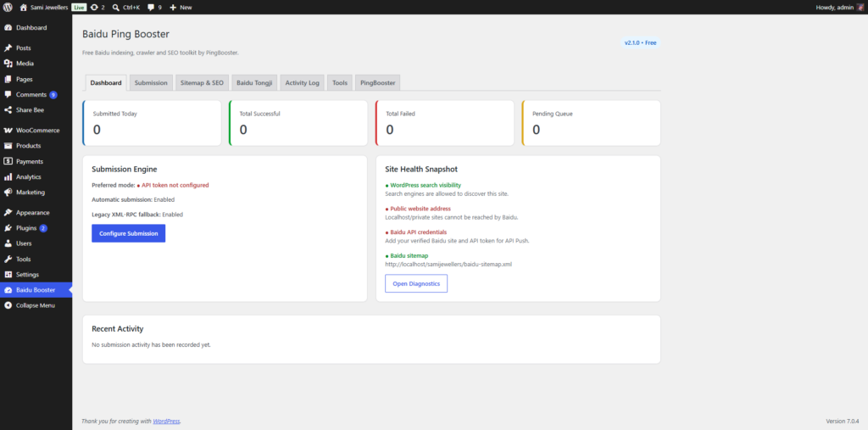The width and height of the screenshot is (868, 430).
Task: Open the Baidu Tongji tab
Action: 254,82
